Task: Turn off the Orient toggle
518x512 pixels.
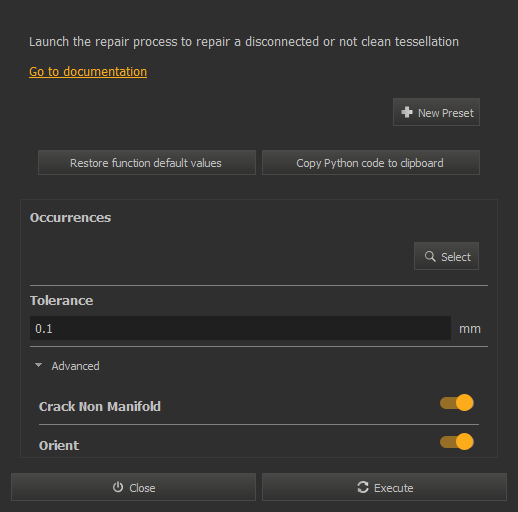Action: click(x=457, y=442)
